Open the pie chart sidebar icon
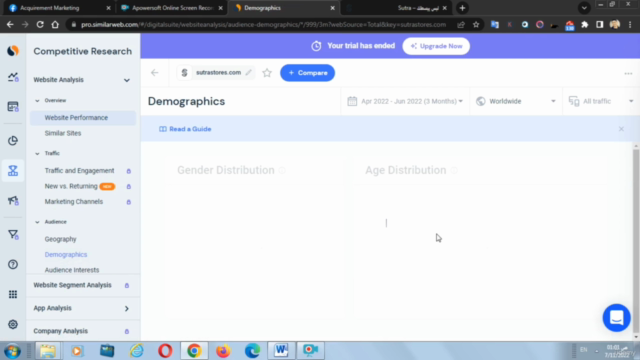Image resolution: width=640 pixels, height=360 pixels. [13, 141]
